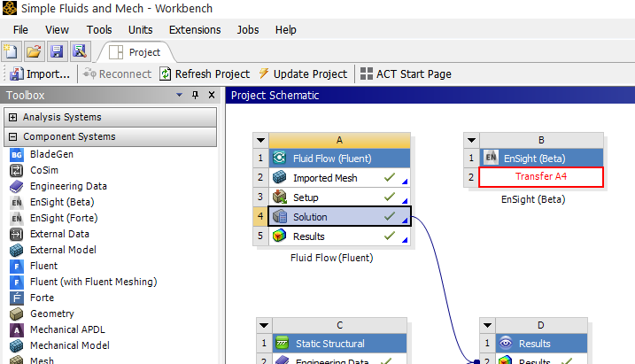Click the Forte component icon
The height and width of the screenshot is (364, 635).
17,298
